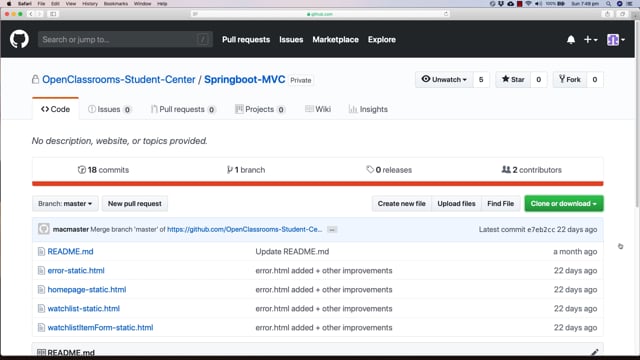Open the homepage-static.html file

tap(87, 289)
